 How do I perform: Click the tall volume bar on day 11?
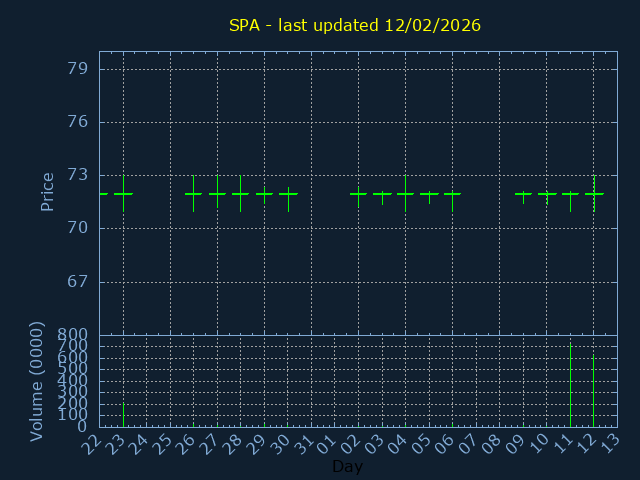pyautogui.click(x=570, y=385)
